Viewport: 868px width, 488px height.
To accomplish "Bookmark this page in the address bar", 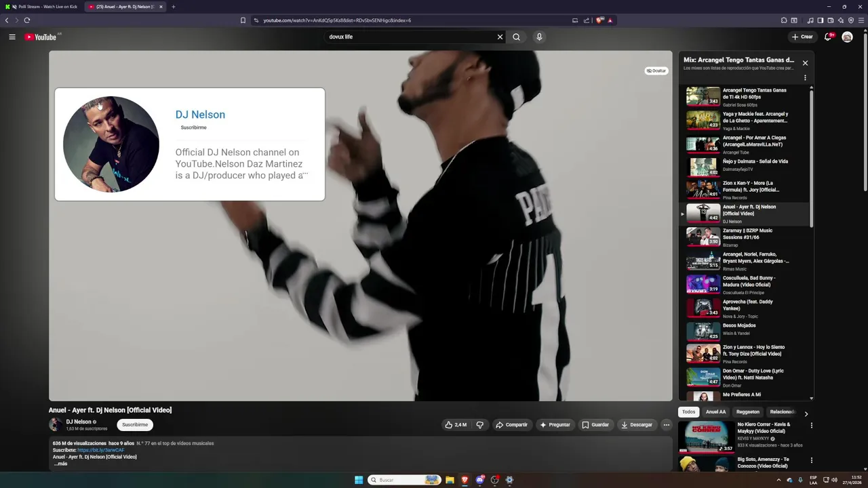I will point(243,20).
